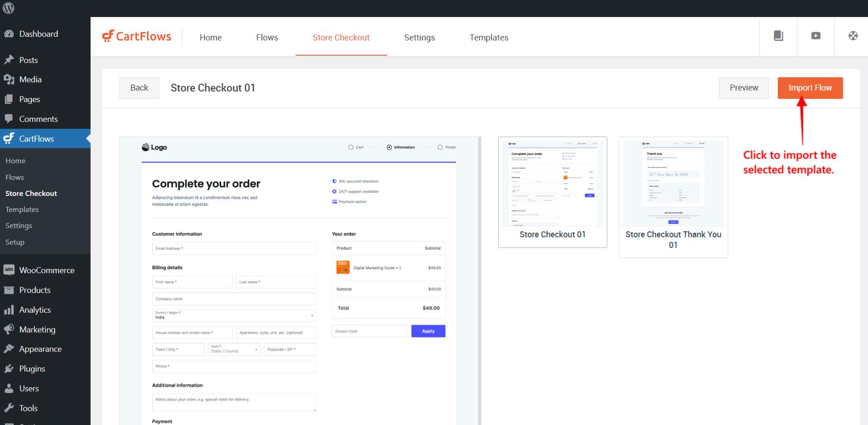Go to Analytics in the sidebar
Screen dimensions: 868x425
point(34,310)
